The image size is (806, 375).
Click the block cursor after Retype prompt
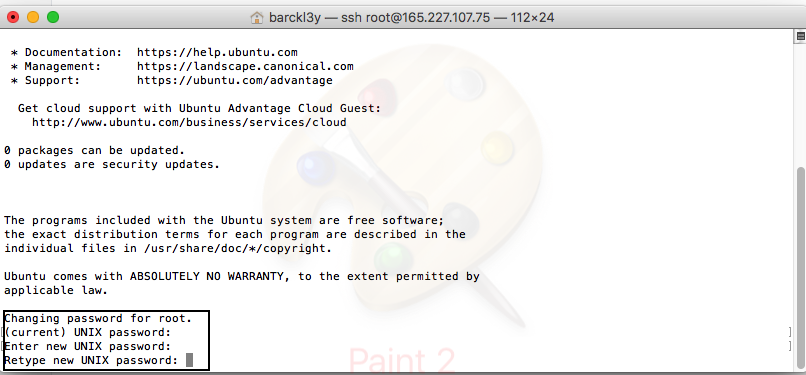[189, 360]
